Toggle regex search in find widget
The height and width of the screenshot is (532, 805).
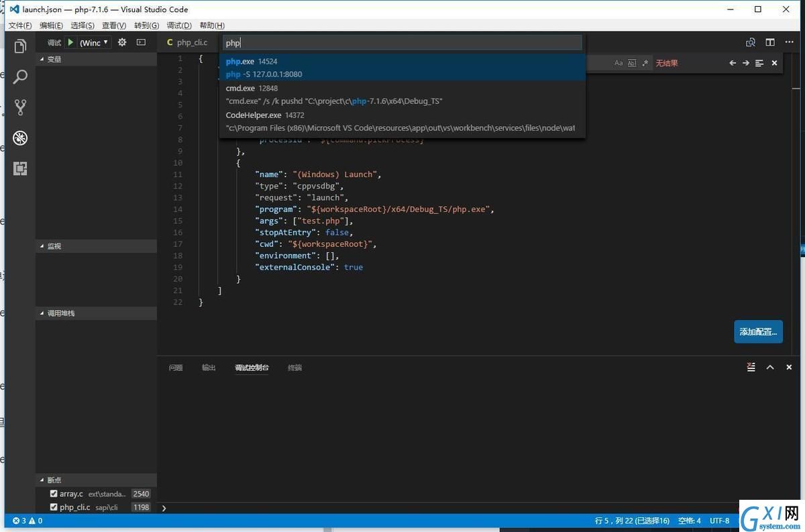[x=645, y=63]
